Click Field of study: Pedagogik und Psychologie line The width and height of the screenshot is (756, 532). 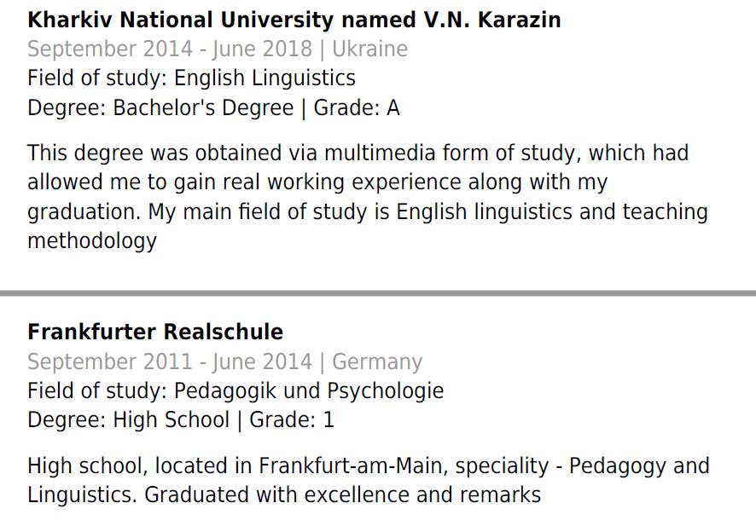click(x=236, y=390)
